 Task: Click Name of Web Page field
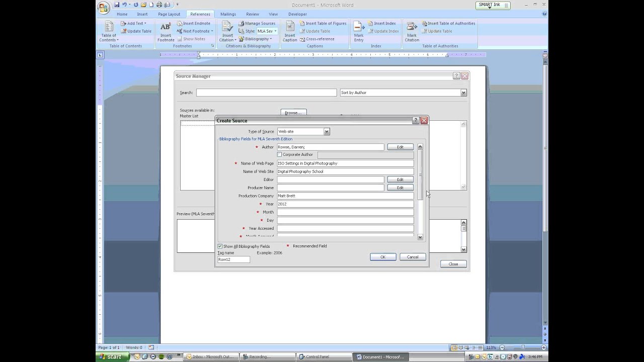345,163
